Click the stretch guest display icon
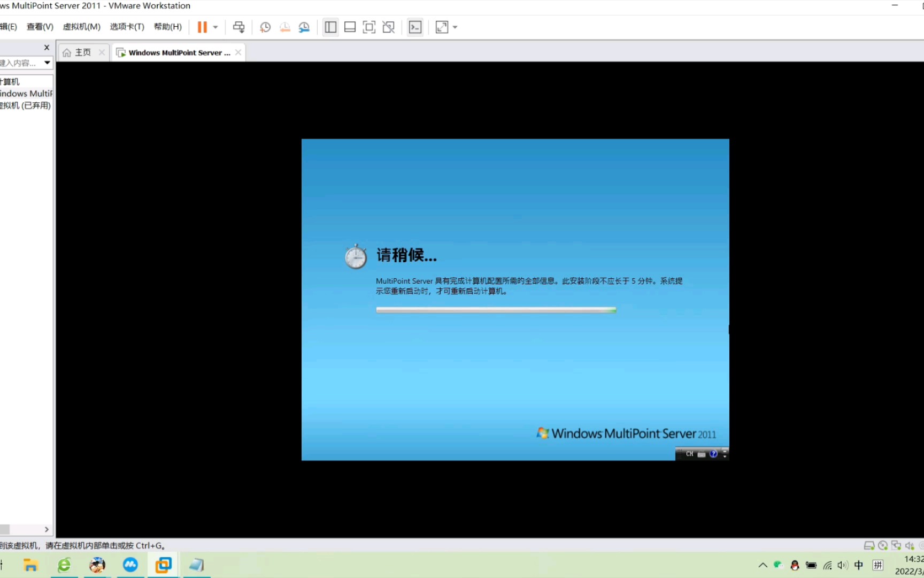The width and height of the screenshot is (924, 578). tap(442, 27)
